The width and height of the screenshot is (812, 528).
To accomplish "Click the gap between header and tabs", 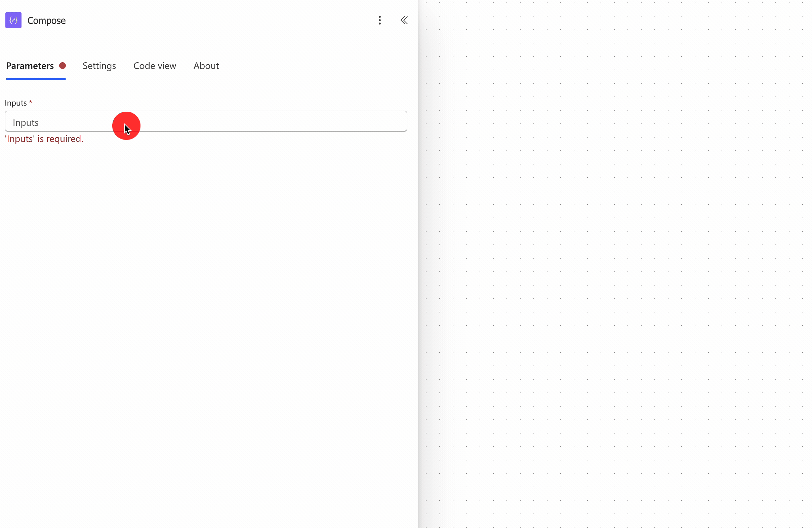I will coord(205,43).
